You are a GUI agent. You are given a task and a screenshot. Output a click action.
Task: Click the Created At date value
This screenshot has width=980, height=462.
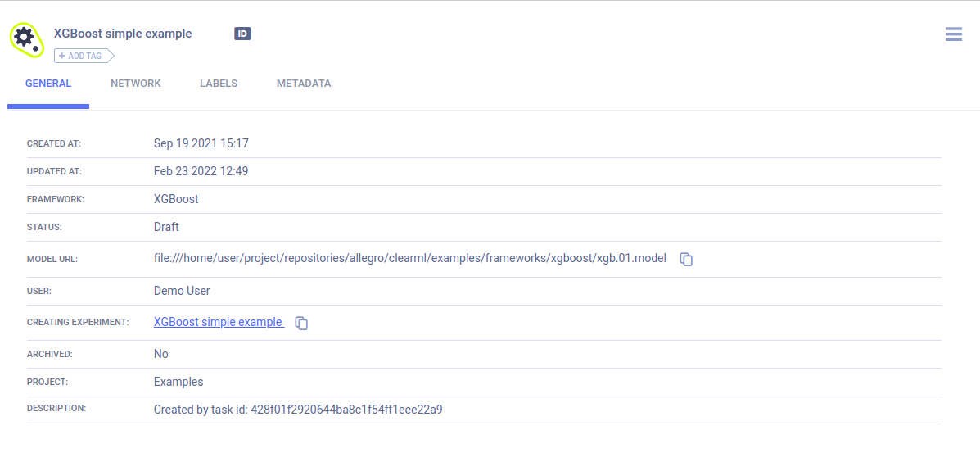pyautogui.click(x=201, y=143)
